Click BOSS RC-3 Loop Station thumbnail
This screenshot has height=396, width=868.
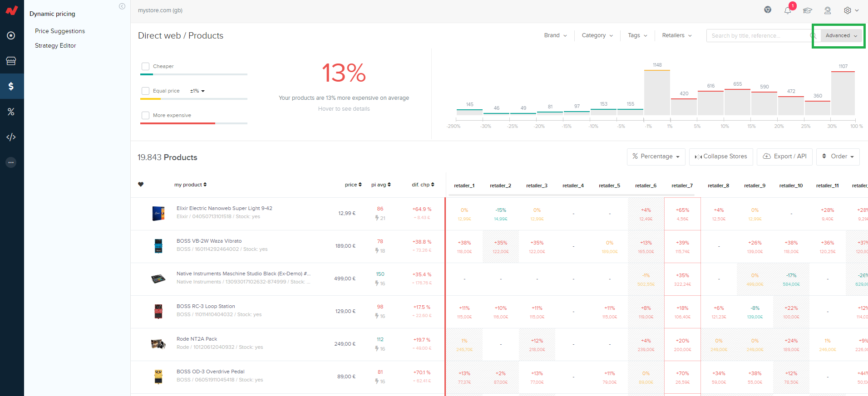coord(158,311)
